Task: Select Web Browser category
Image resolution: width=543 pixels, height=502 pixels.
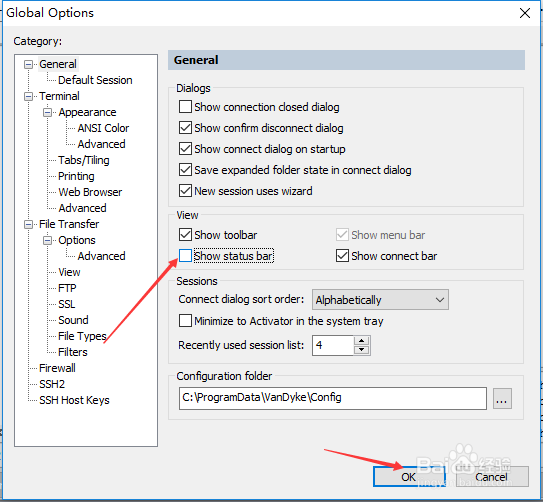Action: pos(90,192)
